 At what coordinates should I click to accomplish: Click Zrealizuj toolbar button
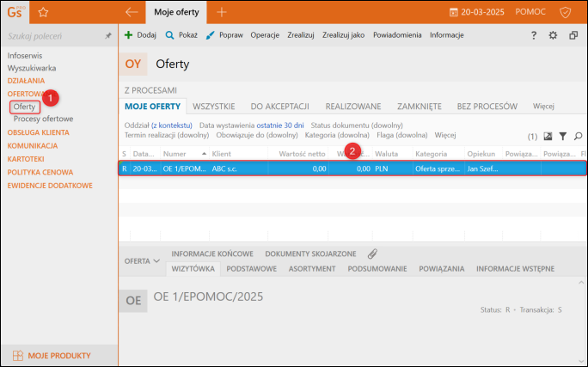click(301, 35)
